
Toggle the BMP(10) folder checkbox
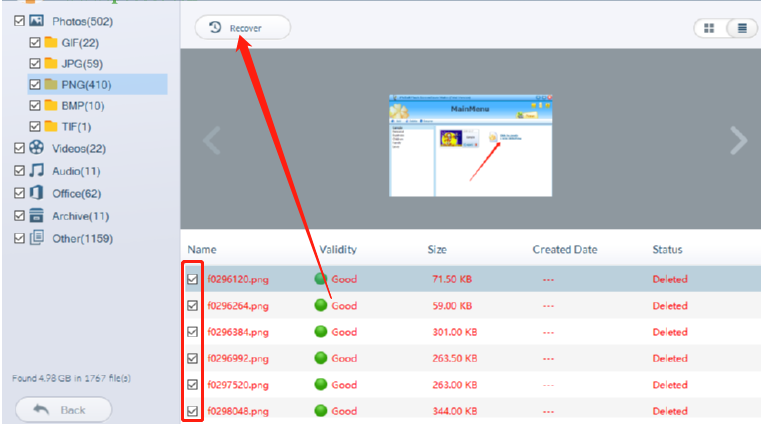(35, 106)
